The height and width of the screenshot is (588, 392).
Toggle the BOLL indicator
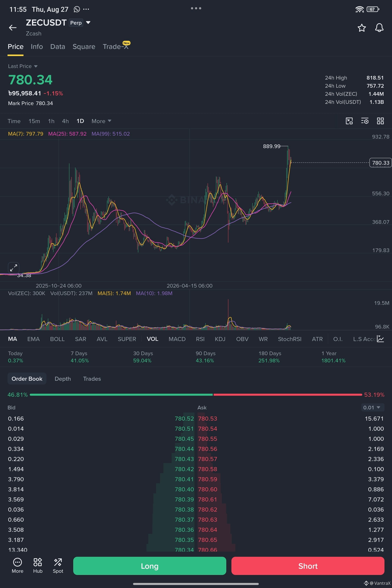click(57, 339)
